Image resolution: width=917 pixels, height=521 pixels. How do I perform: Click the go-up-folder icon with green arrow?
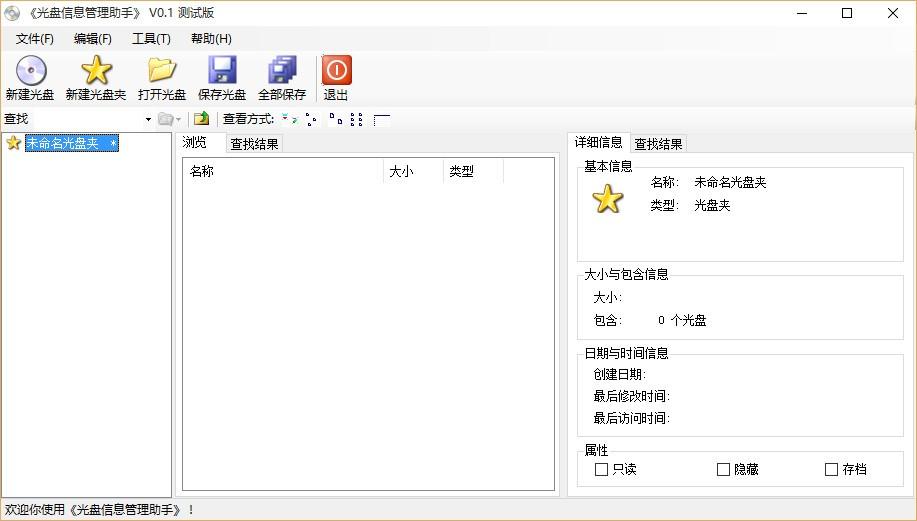201,119
